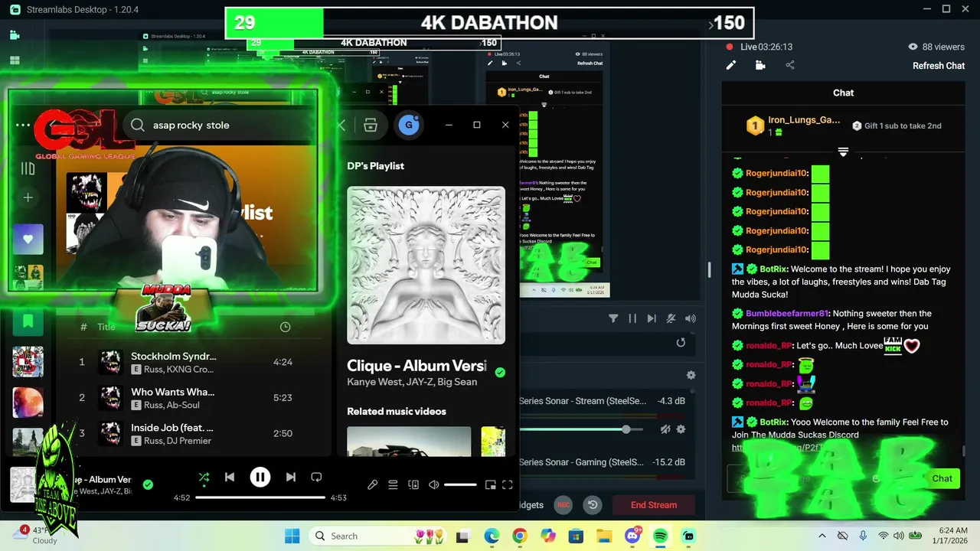Open Spotify from the taskbar
This screenshot has height=551, width=980.
[x=661, y=536]
